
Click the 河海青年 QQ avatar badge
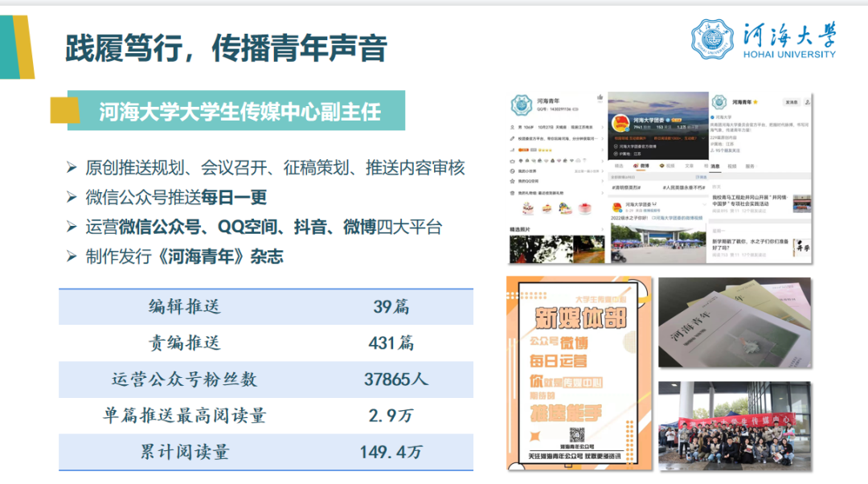coord(522,106)
